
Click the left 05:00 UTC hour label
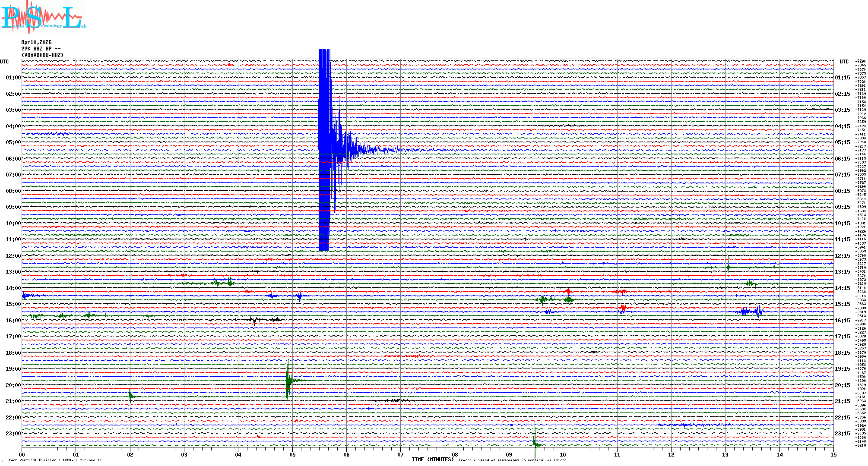coord(13,142)
